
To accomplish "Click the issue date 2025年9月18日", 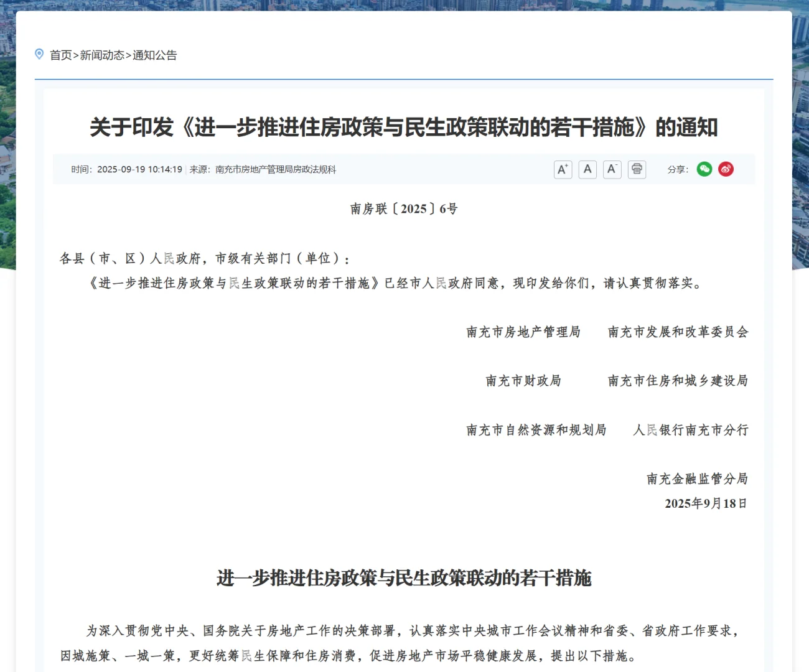I will tap(706, 503).
